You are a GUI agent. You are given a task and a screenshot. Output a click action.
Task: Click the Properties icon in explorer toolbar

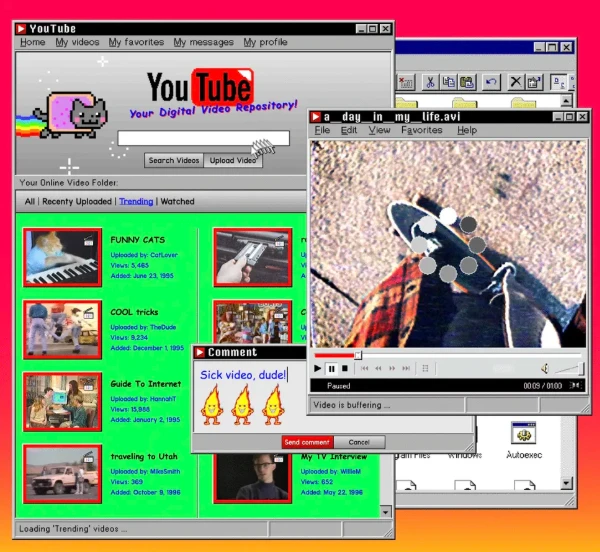(x=533, y=82)
